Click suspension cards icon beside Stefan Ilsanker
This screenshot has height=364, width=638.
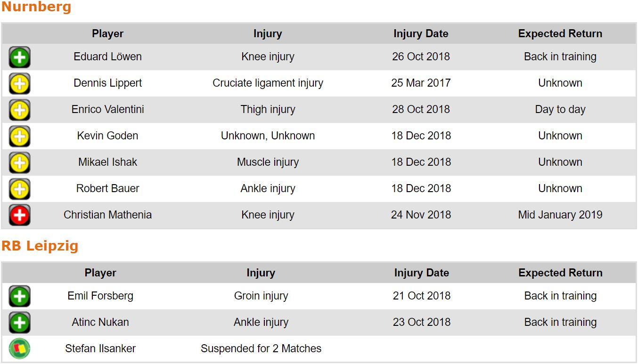click(x=19, y=349)
